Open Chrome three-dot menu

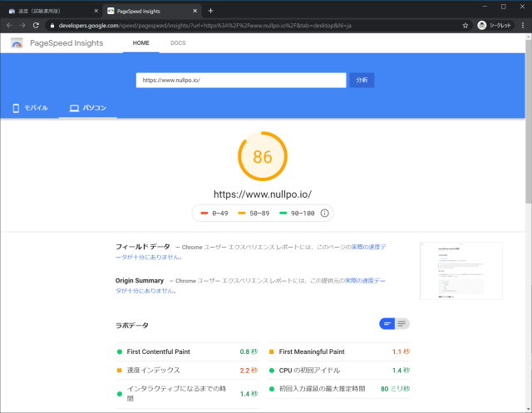click(523, 26)
